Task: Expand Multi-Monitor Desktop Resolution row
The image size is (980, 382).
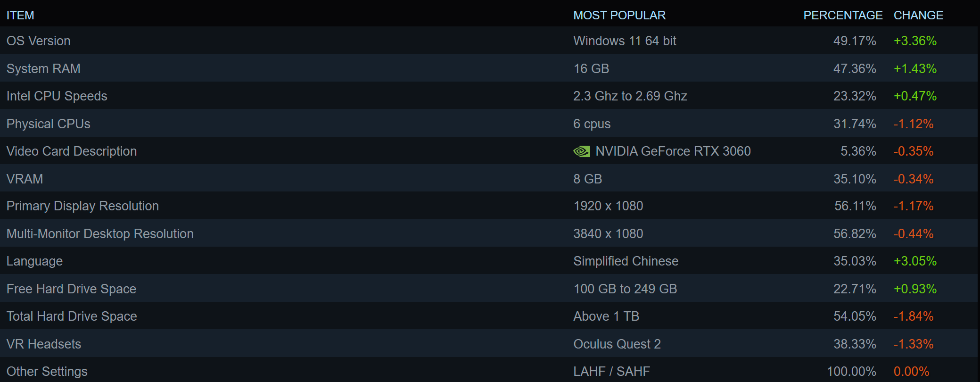Action: coord(489,233)
